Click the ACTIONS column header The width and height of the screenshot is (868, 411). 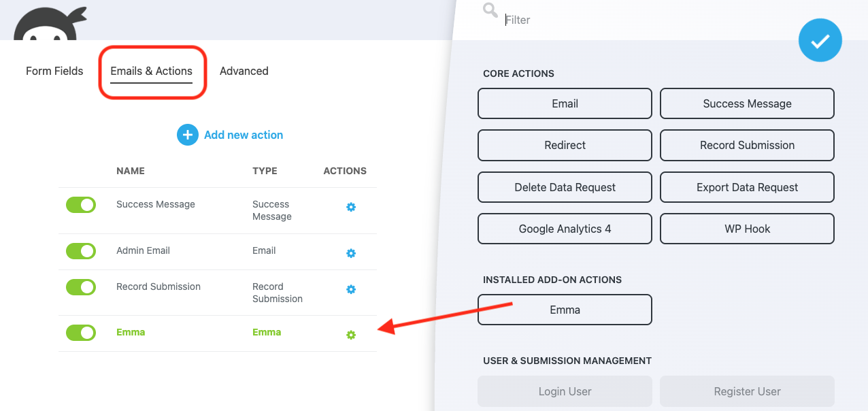pyautogui.click(x=345, y=171)
